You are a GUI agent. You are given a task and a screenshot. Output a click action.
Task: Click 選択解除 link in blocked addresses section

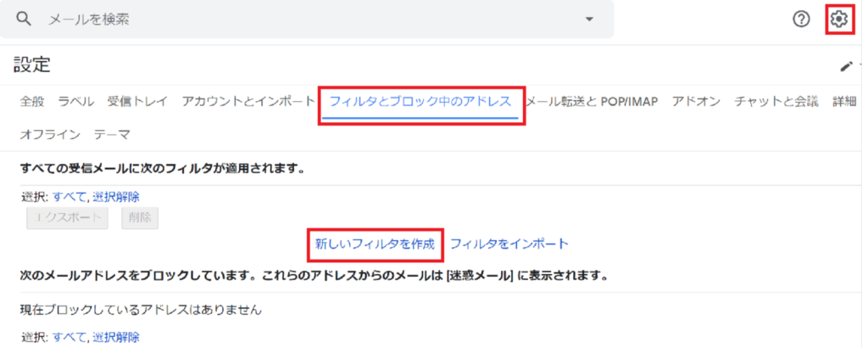point(115,336)
